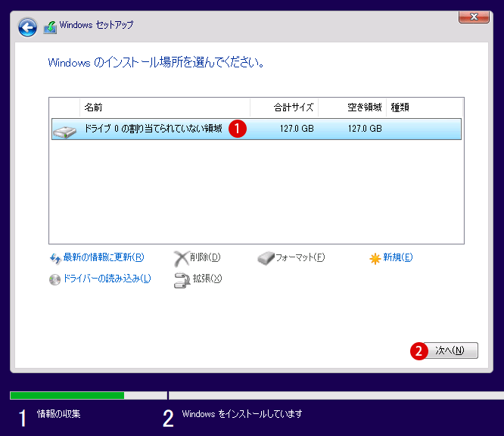The image size is (504, 436).
Task: Close the Windows setup window
Action: 474,17
